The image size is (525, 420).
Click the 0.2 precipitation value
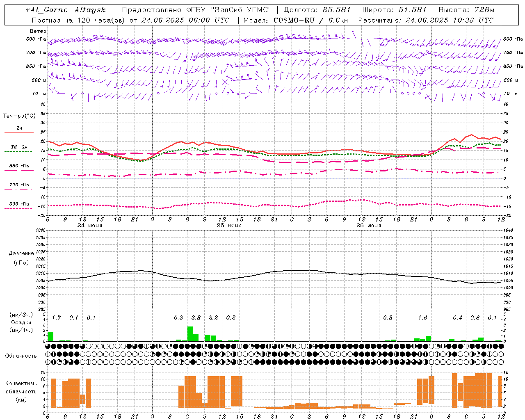coord(231,318)
